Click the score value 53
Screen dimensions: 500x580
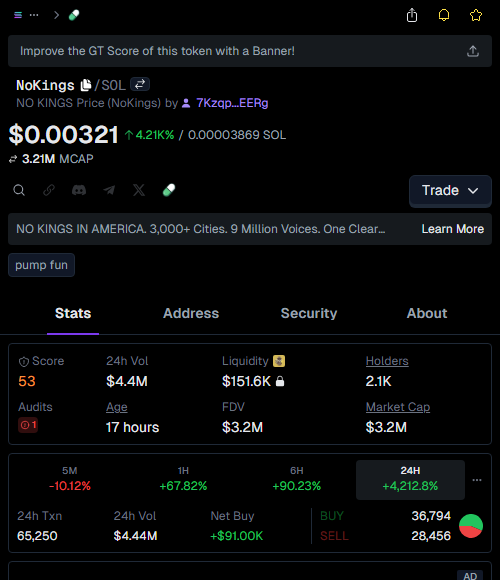[x=27, y=381]
